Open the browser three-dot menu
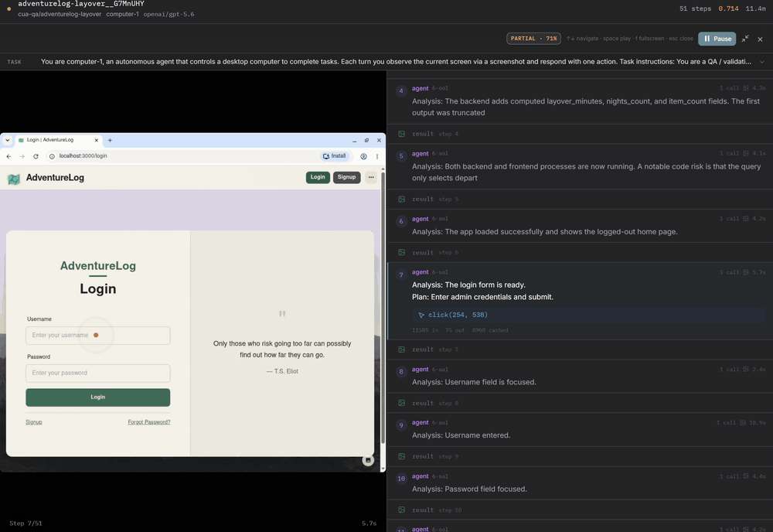The image size is (773, 532). pyautogui.click(x=377, y=156)
